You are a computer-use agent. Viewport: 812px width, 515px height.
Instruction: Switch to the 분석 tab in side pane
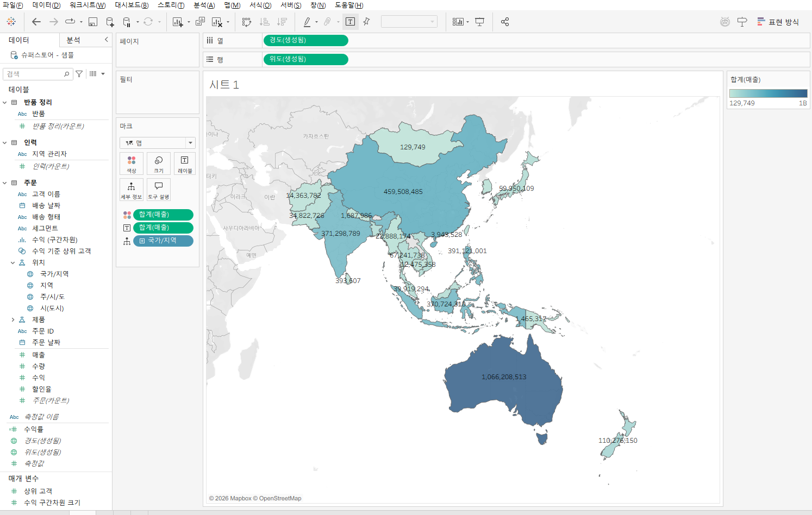[x=73, y=40]
